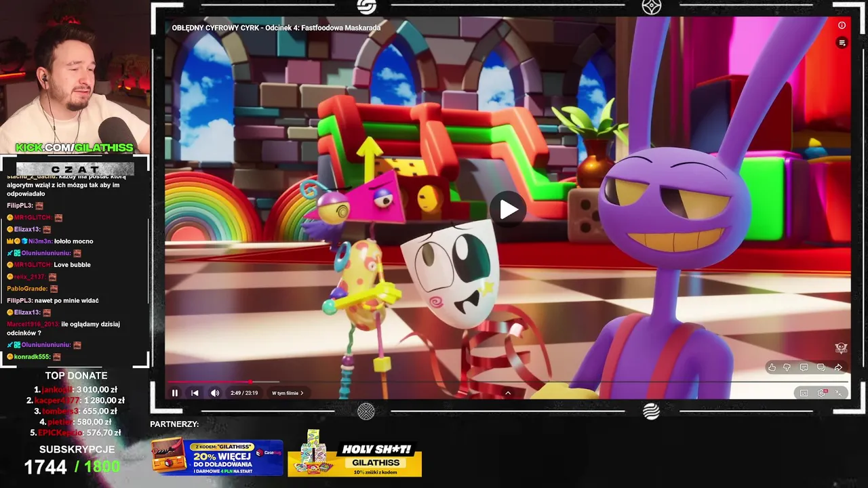This screenshot has height=488, width=868.
Task: Select chat user PabloGrande
Action: (x=27, y=289)
